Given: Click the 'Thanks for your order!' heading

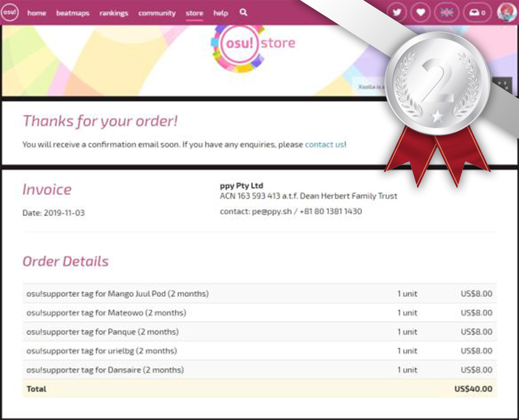Looking at the screenshot, I should [x=100, y=121].
